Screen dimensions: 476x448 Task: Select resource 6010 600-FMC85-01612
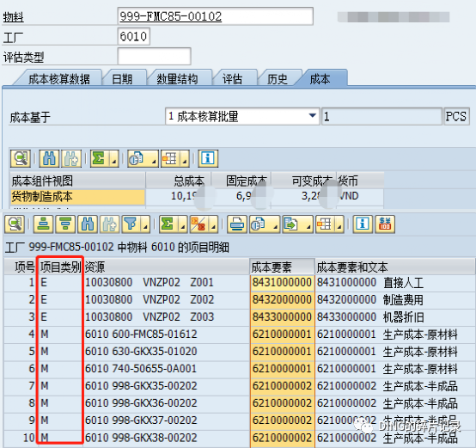166,334
